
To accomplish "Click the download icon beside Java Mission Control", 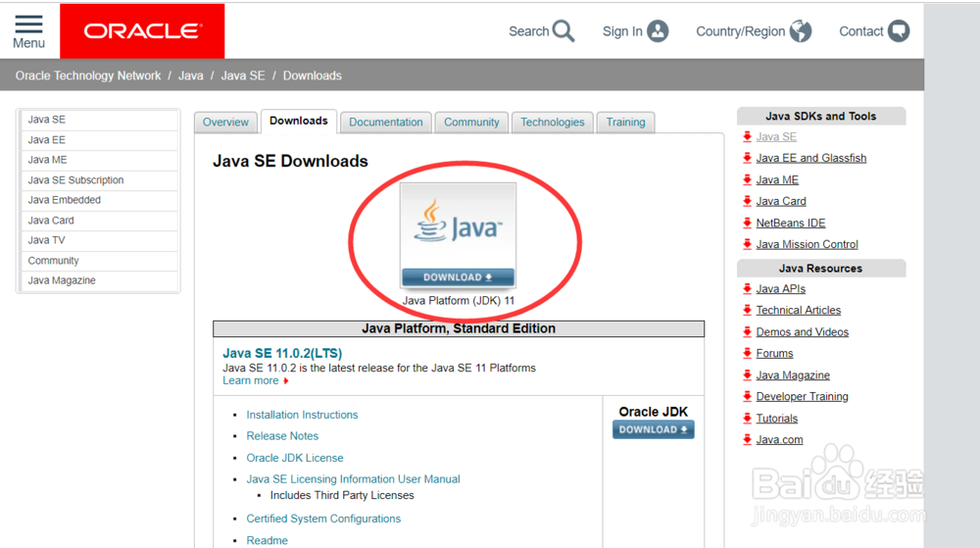I will (x=747, y=244).
